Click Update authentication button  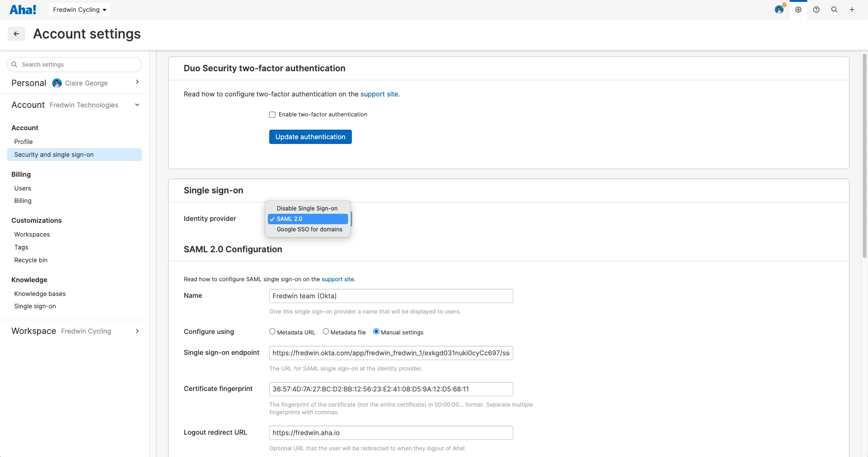(x=311, y=137)
